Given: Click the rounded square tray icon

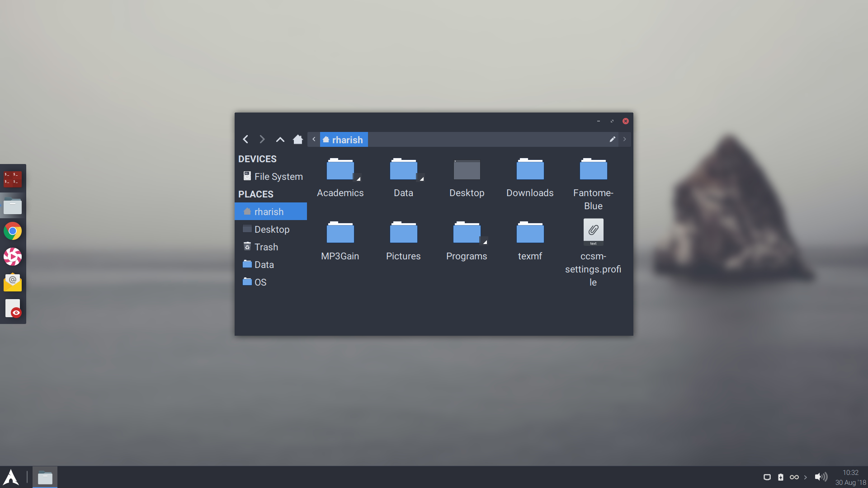Looking at the screenshot, I should click(767, 477).
